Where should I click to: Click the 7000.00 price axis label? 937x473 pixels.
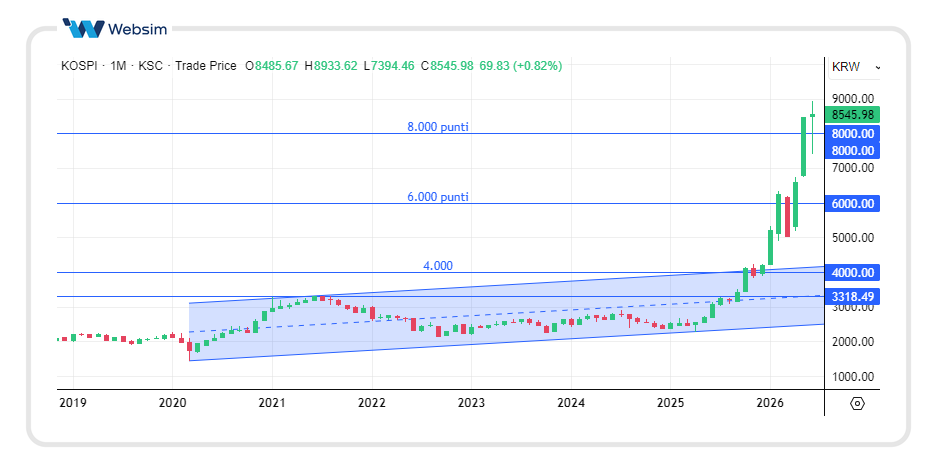(853, 168)
